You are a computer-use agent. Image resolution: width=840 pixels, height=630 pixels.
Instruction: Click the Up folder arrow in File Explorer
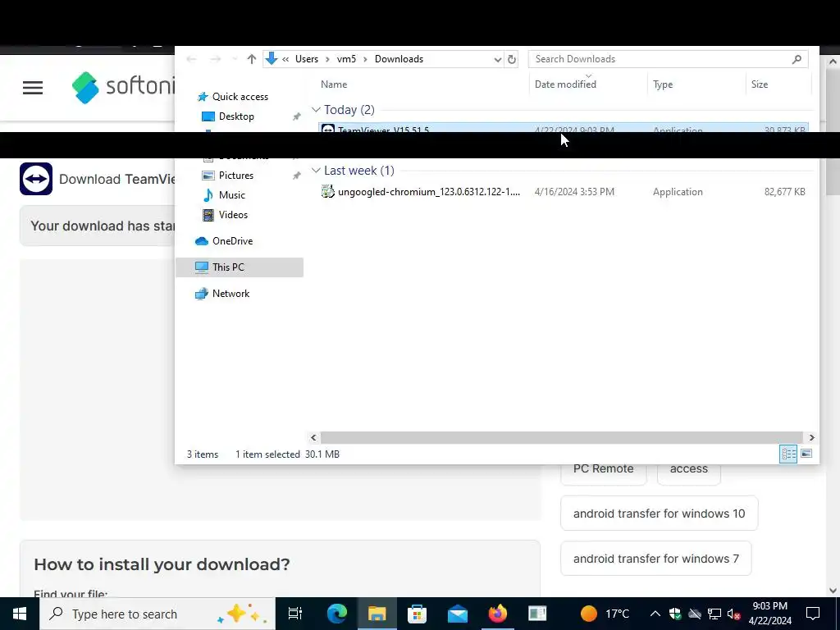pyautogui.click(x=251, y=59)
